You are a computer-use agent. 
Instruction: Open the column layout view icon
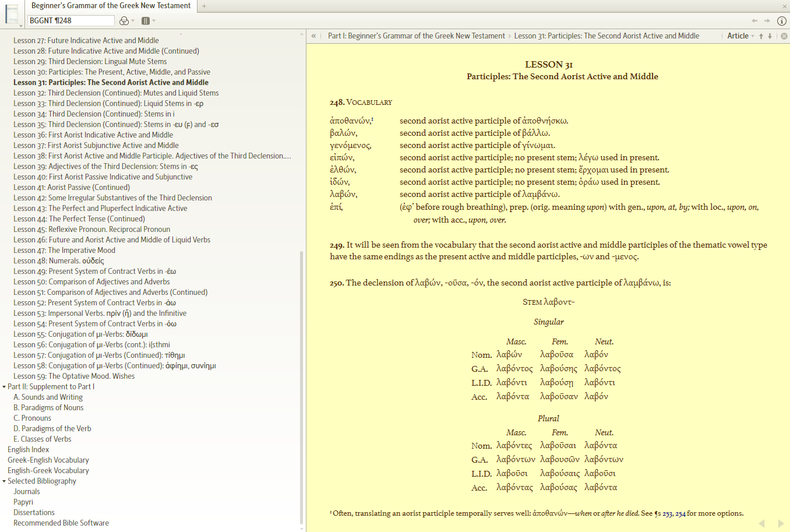[146, 21]
